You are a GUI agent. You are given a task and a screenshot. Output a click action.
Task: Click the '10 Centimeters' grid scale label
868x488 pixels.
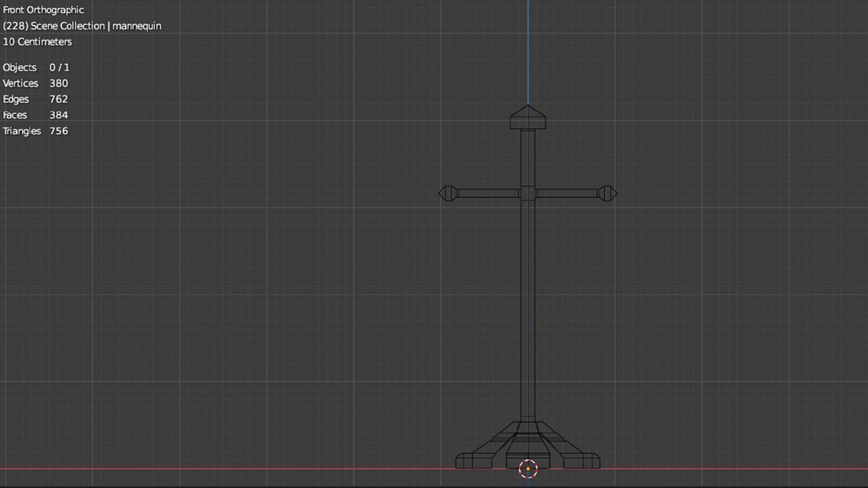(x=38, y=42)
